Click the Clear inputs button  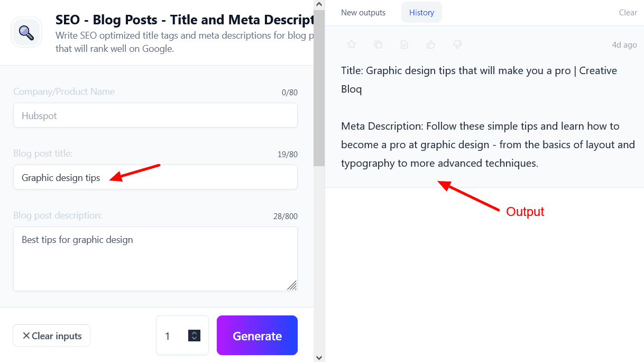click(x=52, y=336)
